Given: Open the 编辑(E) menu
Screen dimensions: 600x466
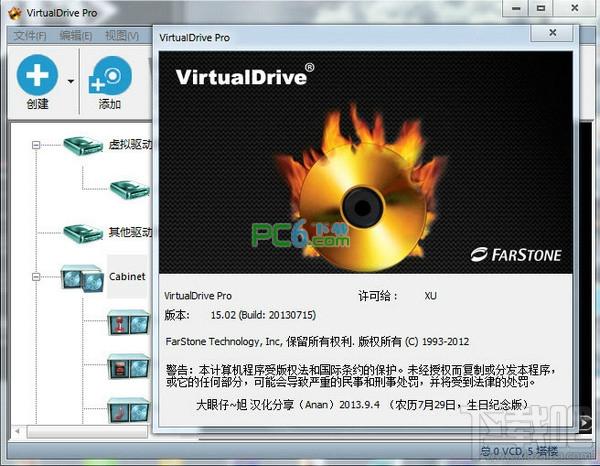Looking at the screenshot, I should pos(76,36).
